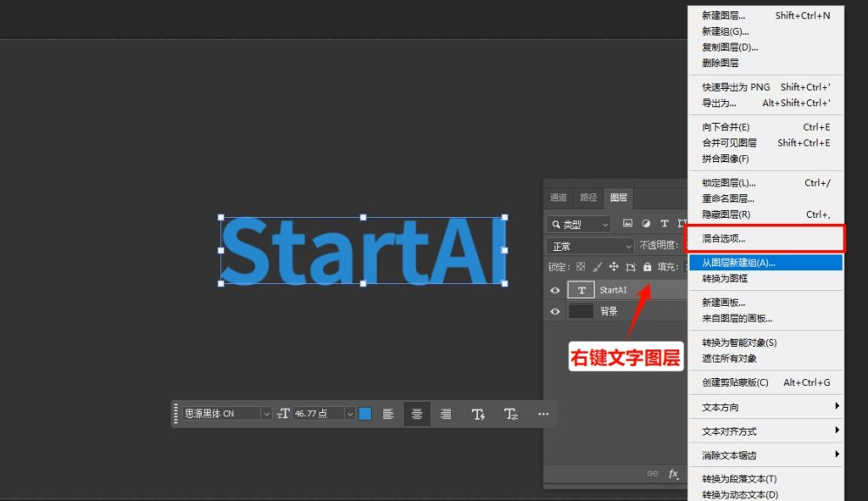Select center align text in toolbar
Image resolution: width=868 pixels, height=501 pixels.
417,414
